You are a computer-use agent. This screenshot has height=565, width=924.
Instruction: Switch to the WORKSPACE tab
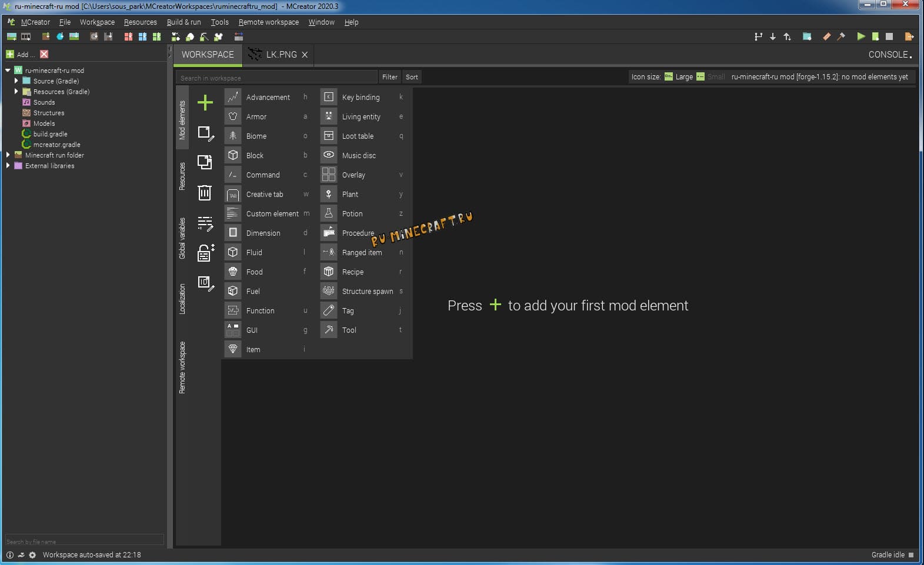tap(208, 55)
